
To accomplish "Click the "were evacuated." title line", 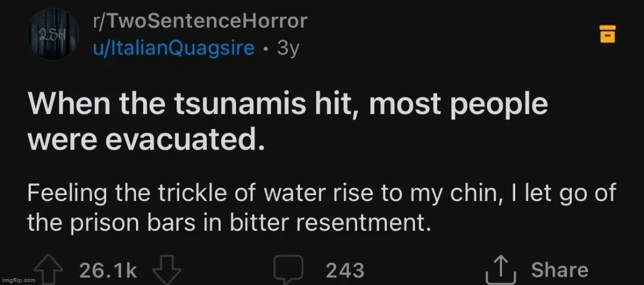I will tap(146, 140).
